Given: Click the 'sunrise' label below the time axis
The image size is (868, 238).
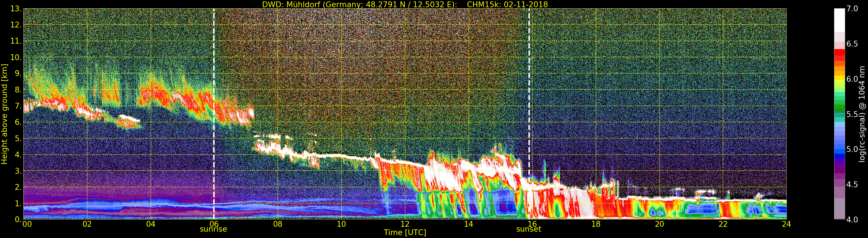Looking at the screenshot, I should click(x=213, y=229).
